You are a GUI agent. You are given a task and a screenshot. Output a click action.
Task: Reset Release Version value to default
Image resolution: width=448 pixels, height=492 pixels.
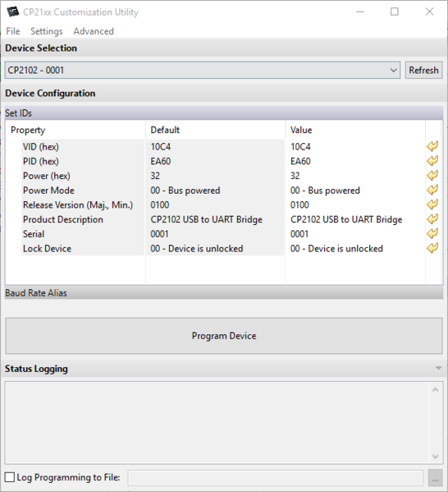[432, 205]
